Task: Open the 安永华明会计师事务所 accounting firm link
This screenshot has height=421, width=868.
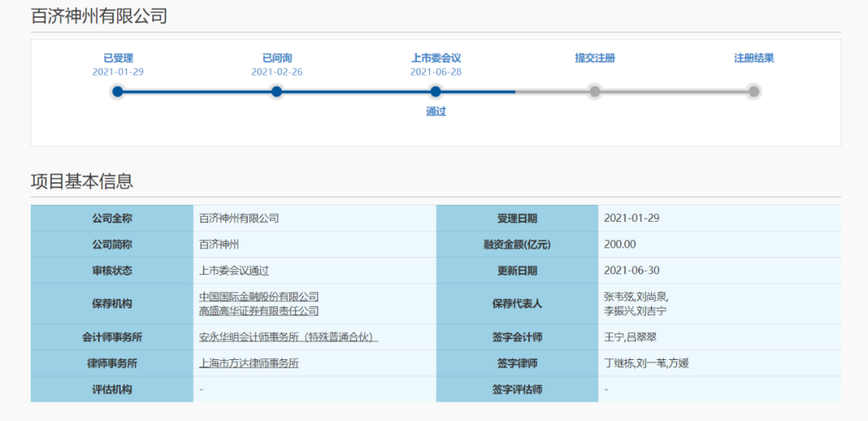Action: point(288,337)
